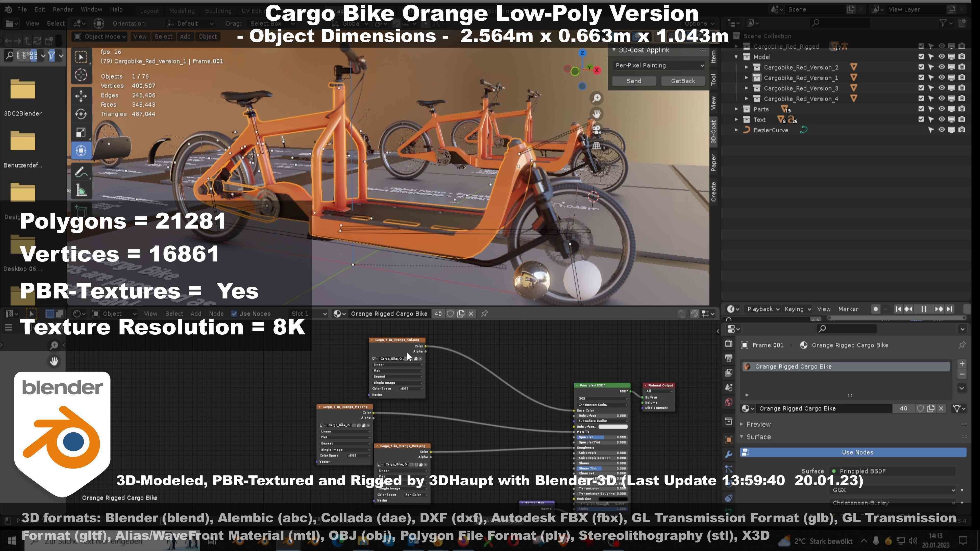980x551 pixels.
Task: Select the Select Box tool in viewport toolbar
Action: coord(81,57)
